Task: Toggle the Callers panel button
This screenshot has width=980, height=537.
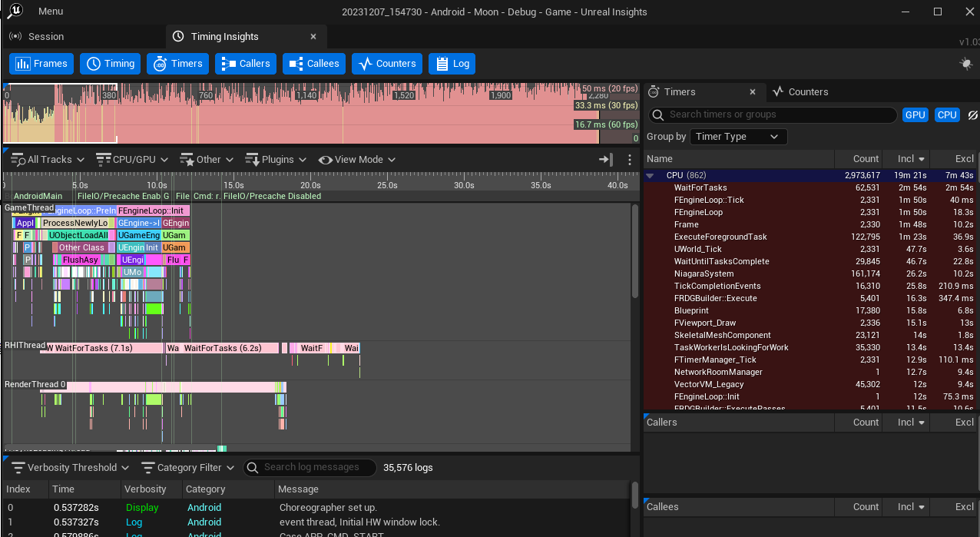Action: [246, 64]
